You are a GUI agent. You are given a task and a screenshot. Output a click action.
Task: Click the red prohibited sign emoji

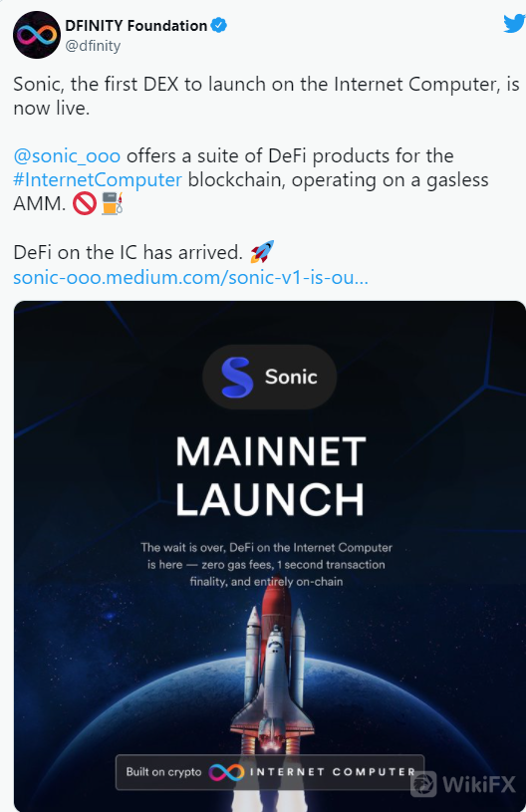[84, 203]
